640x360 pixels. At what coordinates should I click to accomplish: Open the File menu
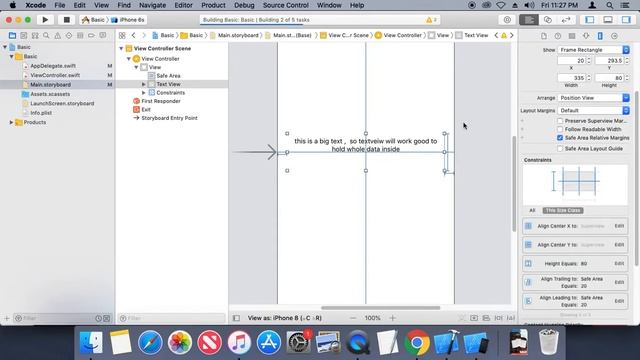tap(60, 5)
